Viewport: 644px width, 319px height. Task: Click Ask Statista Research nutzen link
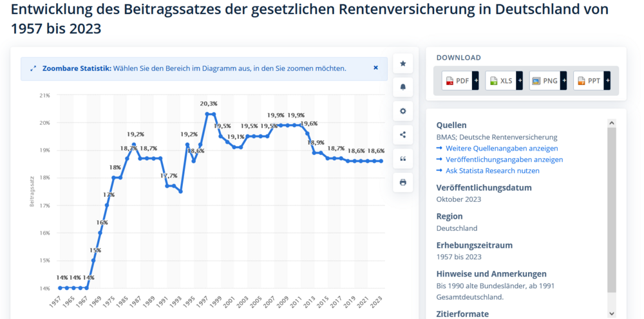(x=488, y=170)
